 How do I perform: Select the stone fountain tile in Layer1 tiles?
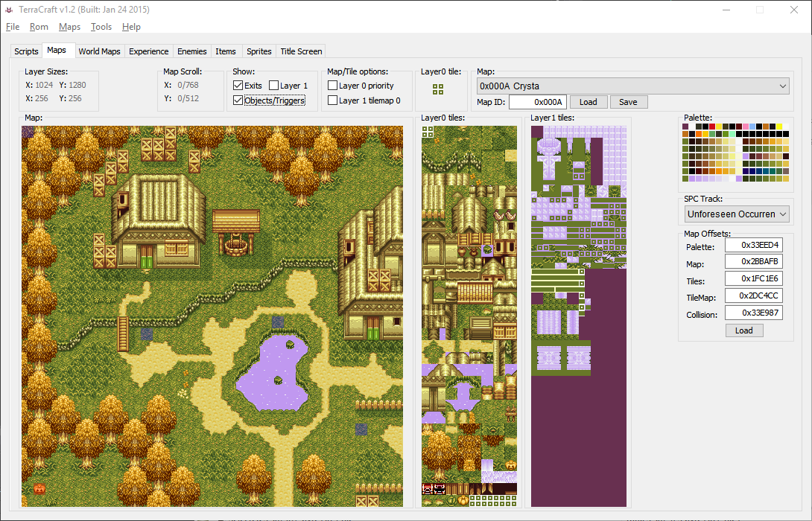549,145
